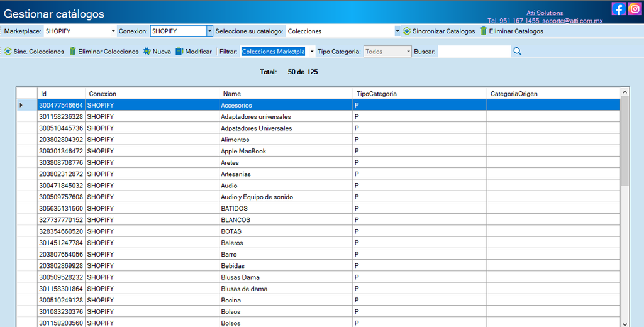644x327 pixels.
Task: Select the Adaptadores universales row
Action: tap(318, 117)
